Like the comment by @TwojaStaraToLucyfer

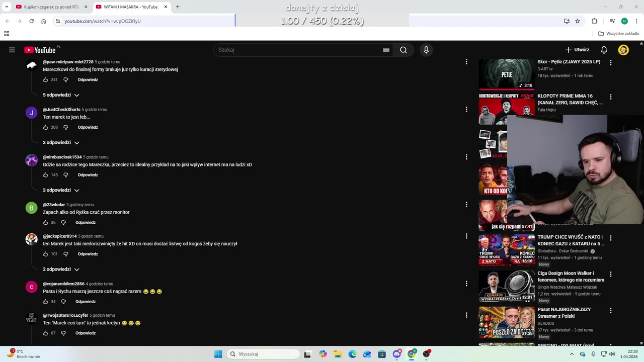click(x=45, y=333)
